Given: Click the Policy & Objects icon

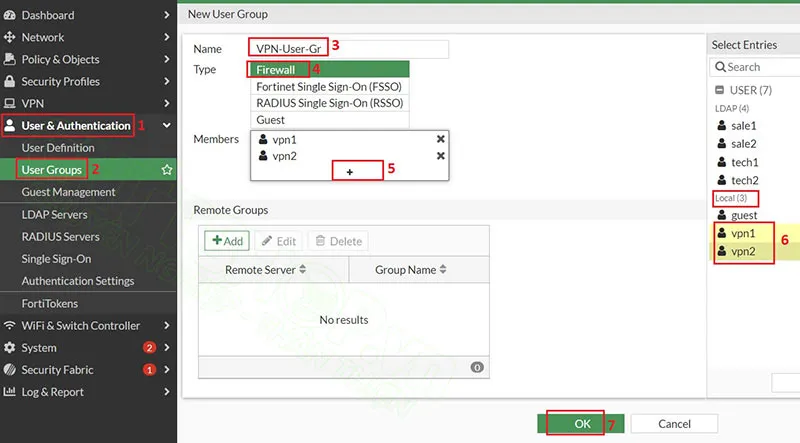Looking at the screenshot, I should coord(9,59).
